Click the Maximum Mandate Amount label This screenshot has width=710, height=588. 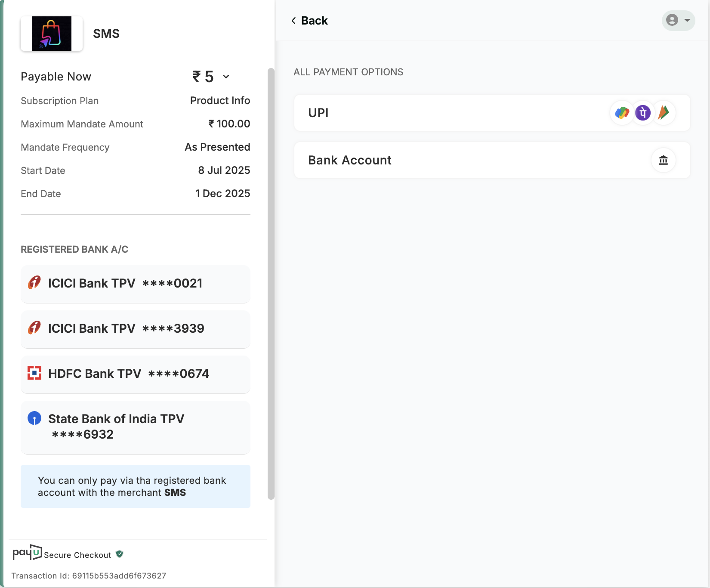click(82, 124)
